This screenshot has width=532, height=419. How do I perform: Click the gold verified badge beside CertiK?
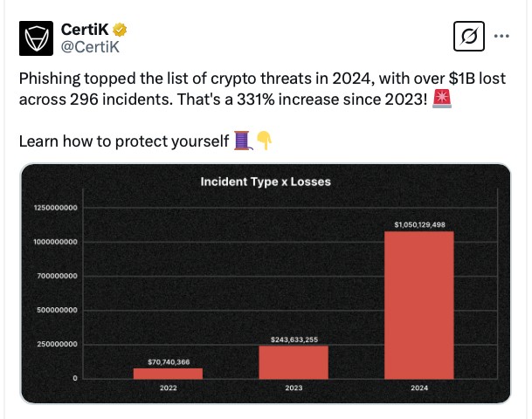117,28
